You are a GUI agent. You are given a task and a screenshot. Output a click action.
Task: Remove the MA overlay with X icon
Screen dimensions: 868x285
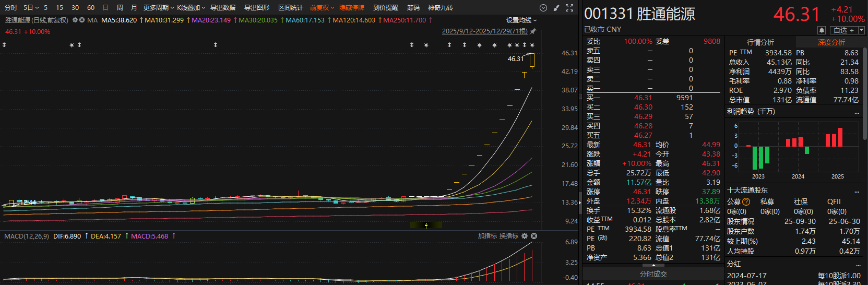(82, 20)
